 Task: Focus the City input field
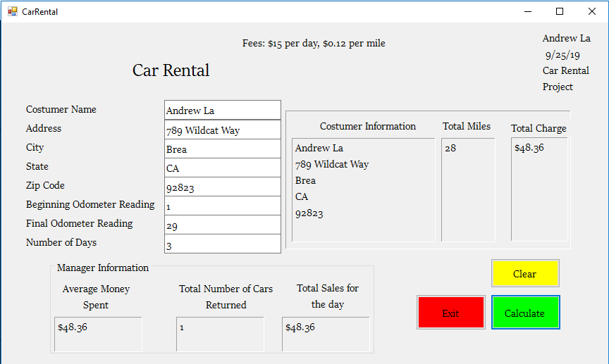coord(222,149)
